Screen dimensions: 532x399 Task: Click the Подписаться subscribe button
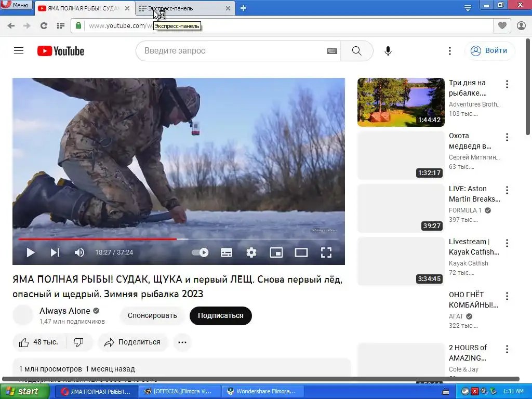[220, 315]
